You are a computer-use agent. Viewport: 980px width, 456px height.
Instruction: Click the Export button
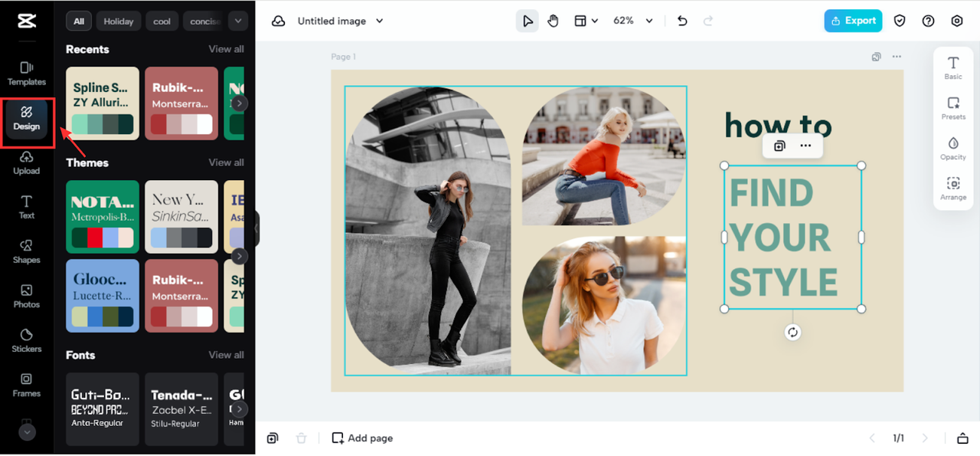tap(853, 21)
